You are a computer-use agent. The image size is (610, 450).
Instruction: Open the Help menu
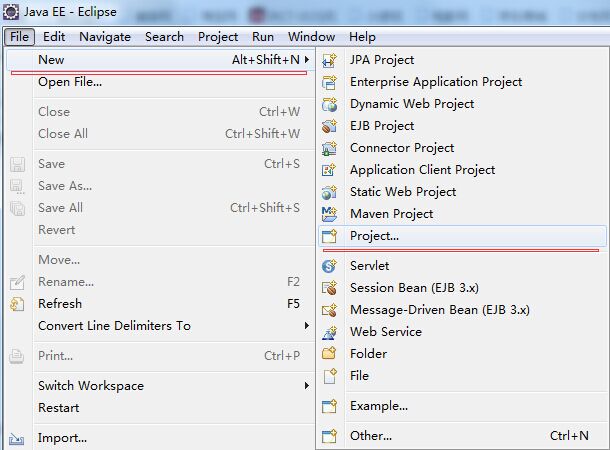click(x=362, y=37)
